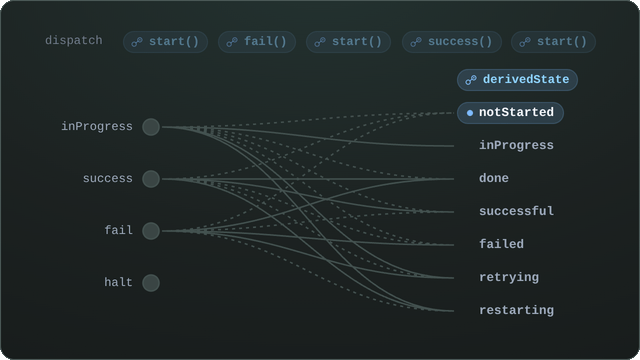The image size is (640, 360).
Task: Click the success() dispatch chip
Action: click(x=451, y=42)
